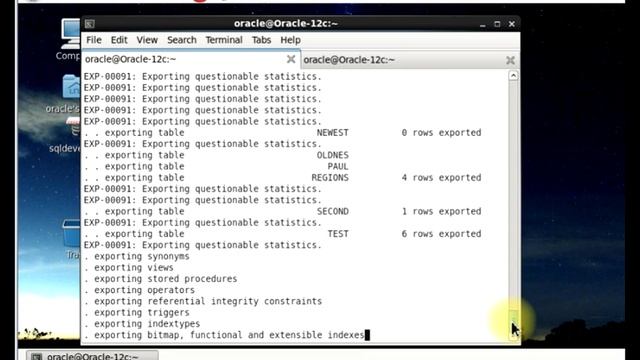Open the Tabs menu

point(261,40)
